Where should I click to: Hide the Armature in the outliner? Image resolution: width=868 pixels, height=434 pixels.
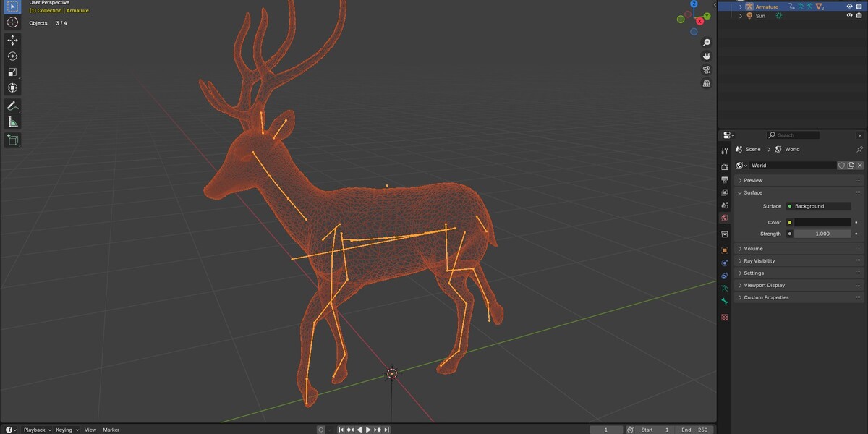coord(850,7)
